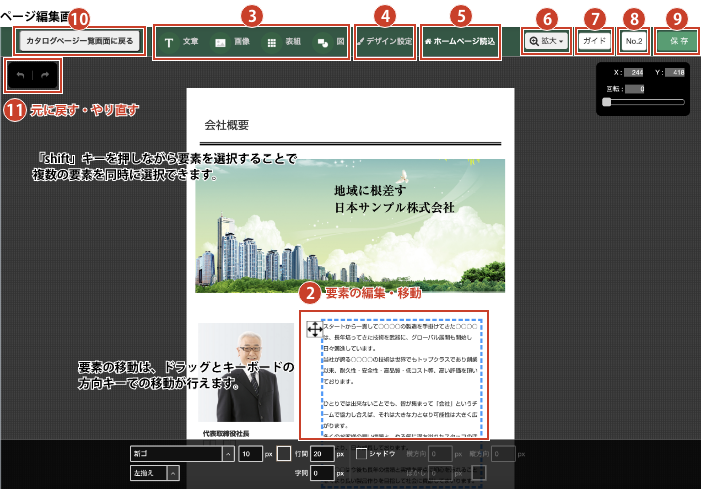The image size is (701, 489).
Task: Select the No.2 page item
Action: (633, 41)
